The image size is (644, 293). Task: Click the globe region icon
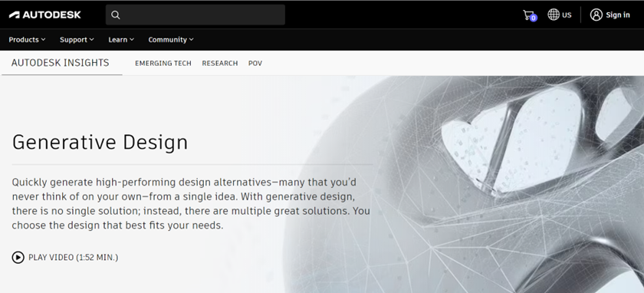554,15
